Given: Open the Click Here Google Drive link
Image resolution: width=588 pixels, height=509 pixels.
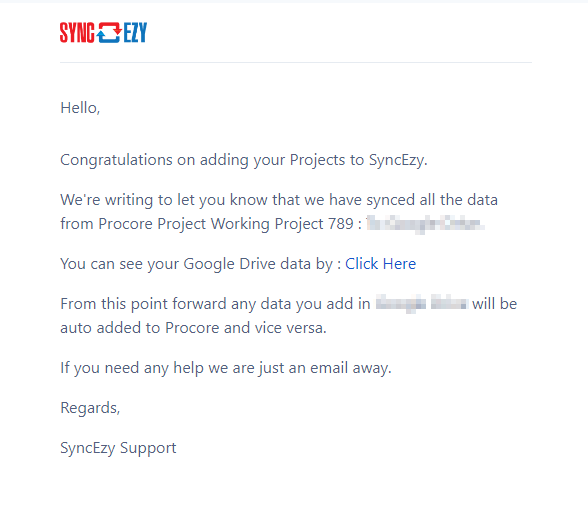Looking at the screenshot, I should coord(380,264).
